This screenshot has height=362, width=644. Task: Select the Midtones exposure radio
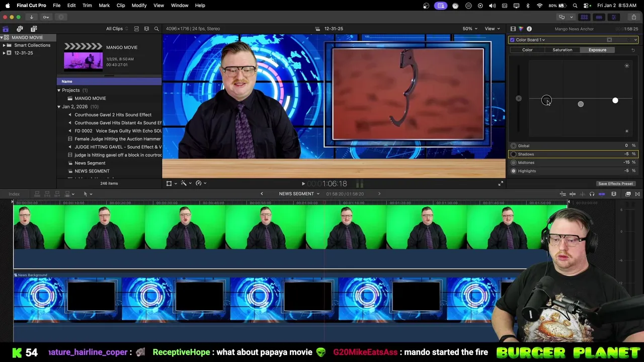(x=513, y=162)
